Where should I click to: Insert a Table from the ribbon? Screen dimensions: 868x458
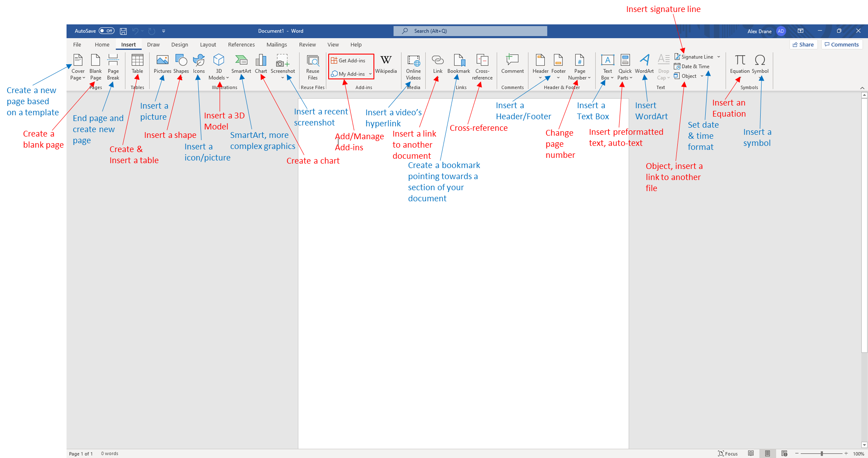pyautogui.click(x=137, y=63)
